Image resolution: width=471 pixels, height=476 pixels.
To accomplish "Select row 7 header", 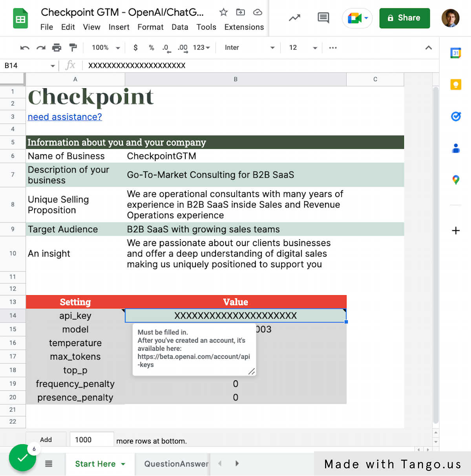I will point(13,175).
